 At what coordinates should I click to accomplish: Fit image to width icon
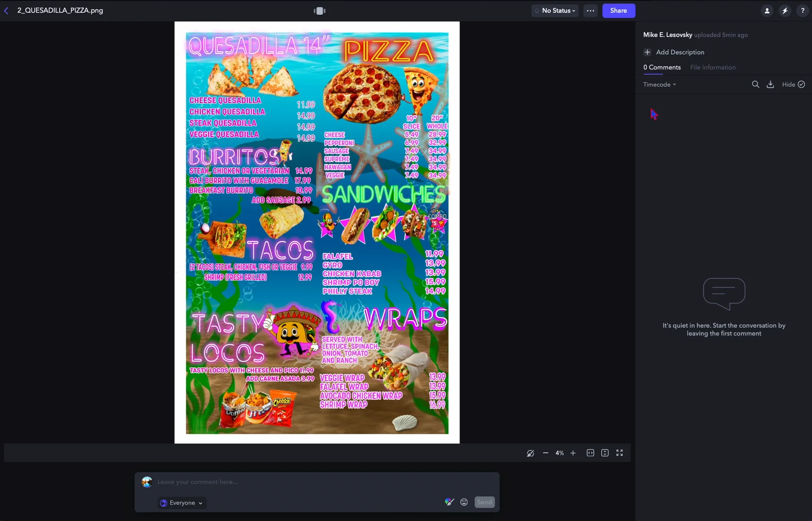pos(590,453)
